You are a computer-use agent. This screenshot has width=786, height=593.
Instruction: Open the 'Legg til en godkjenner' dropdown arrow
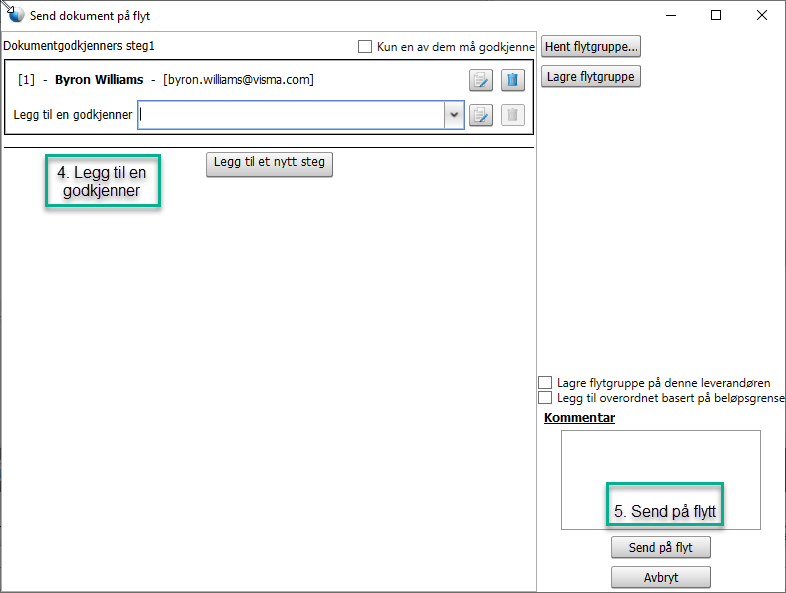click(x=454, y=115)
